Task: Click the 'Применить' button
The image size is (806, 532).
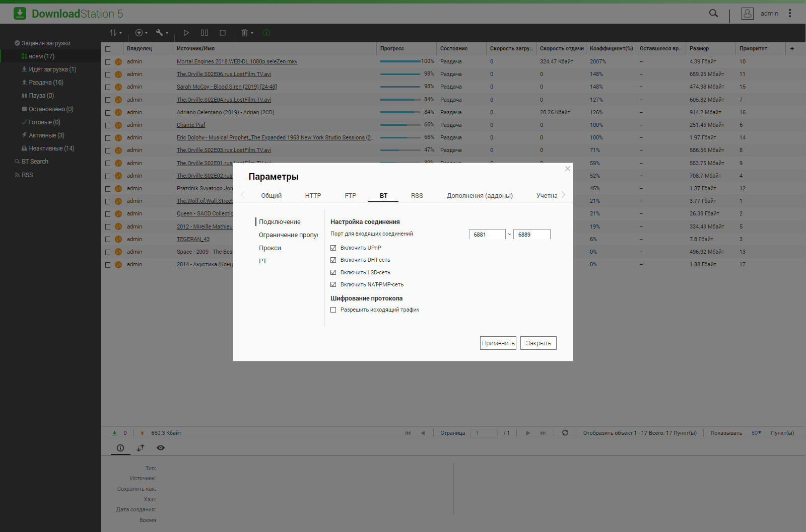Action: click(498, 343)
